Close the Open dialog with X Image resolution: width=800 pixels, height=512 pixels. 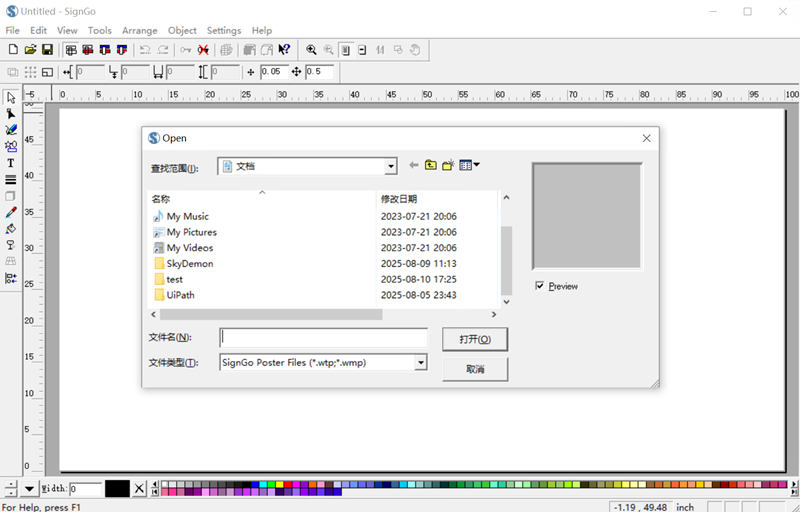(646, 138)
